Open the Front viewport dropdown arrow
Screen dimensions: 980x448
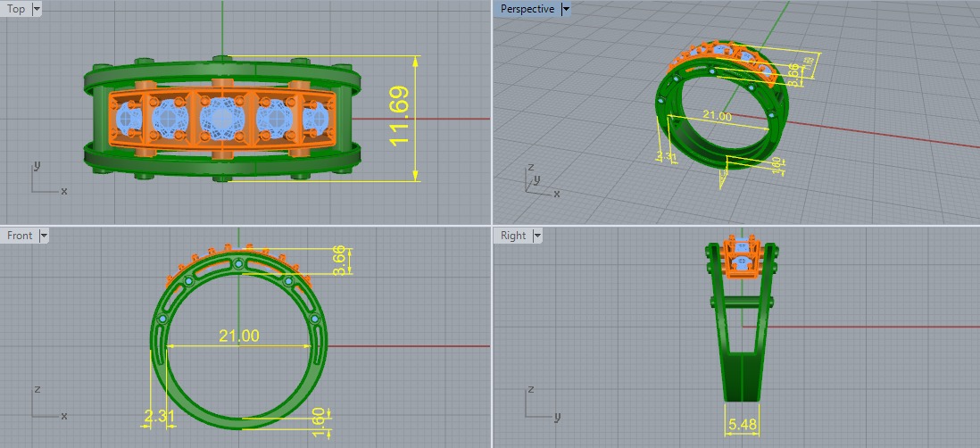click(x=43, y=236)
